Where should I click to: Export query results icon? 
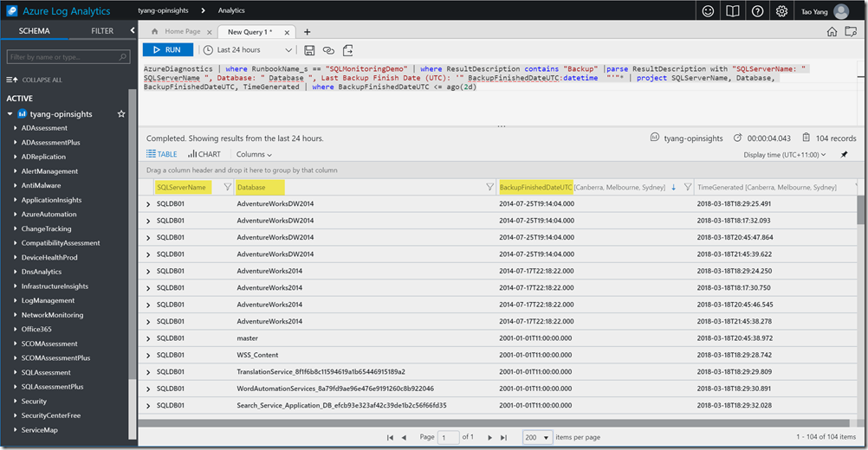point(347,50)
